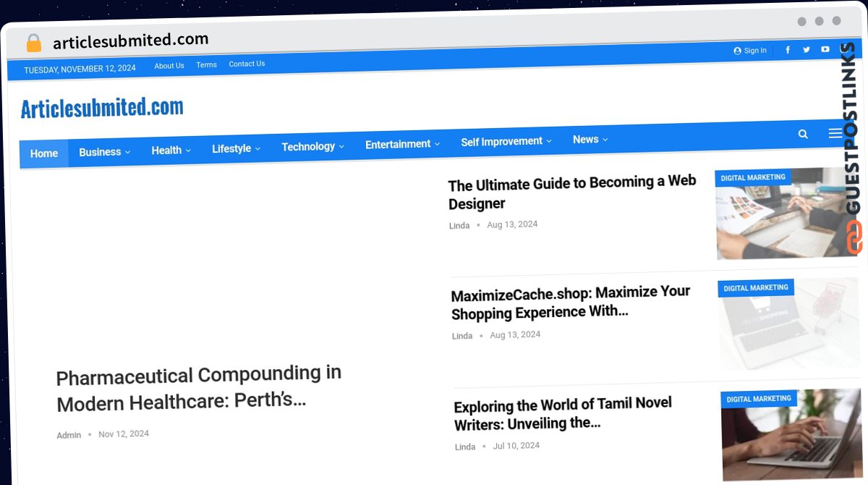Open the Tamil Novel Writers article

(563, 413)
